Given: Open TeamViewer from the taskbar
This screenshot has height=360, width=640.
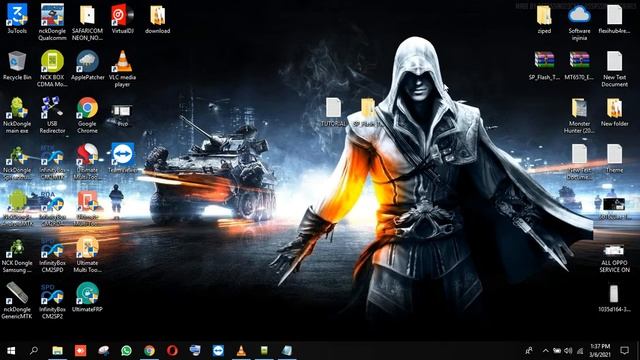Looking at the screenshot, I should [x=218, y=351].
